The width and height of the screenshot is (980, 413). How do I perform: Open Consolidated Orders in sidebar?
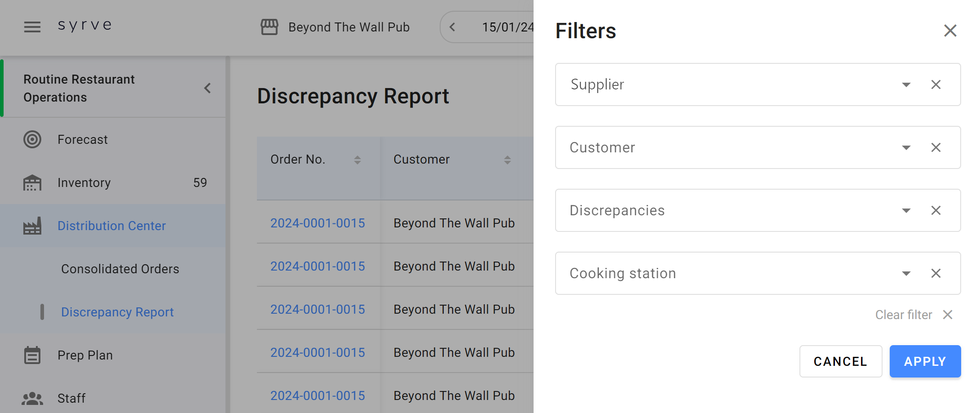coord(120,269)
